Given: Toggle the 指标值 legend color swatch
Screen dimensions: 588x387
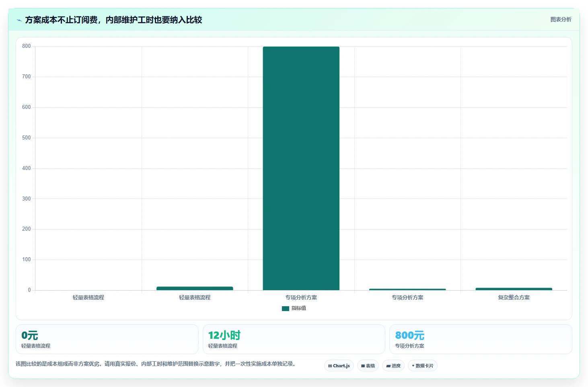Looking at the screenshot, I should coord(286,309).
